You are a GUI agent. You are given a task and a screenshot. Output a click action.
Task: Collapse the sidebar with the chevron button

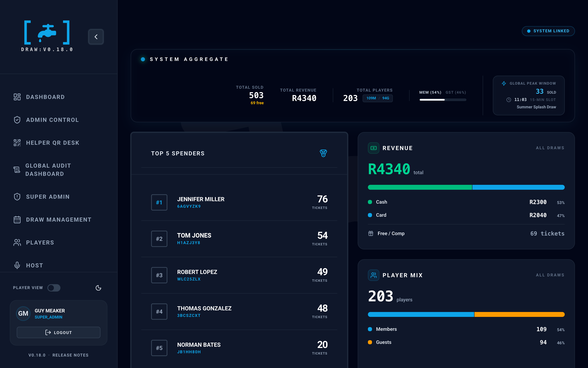96,37
